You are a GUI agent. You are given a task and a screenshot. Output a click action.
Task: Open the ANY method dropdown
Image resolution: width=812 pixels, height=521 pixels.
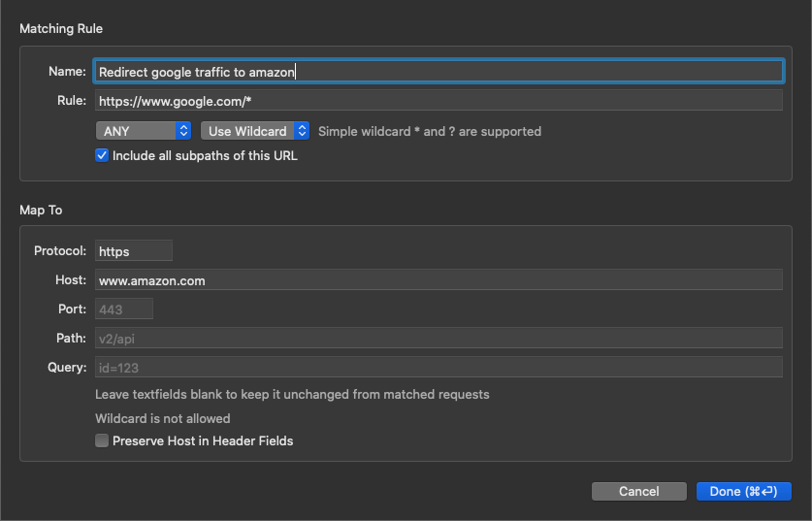[144, 131]
